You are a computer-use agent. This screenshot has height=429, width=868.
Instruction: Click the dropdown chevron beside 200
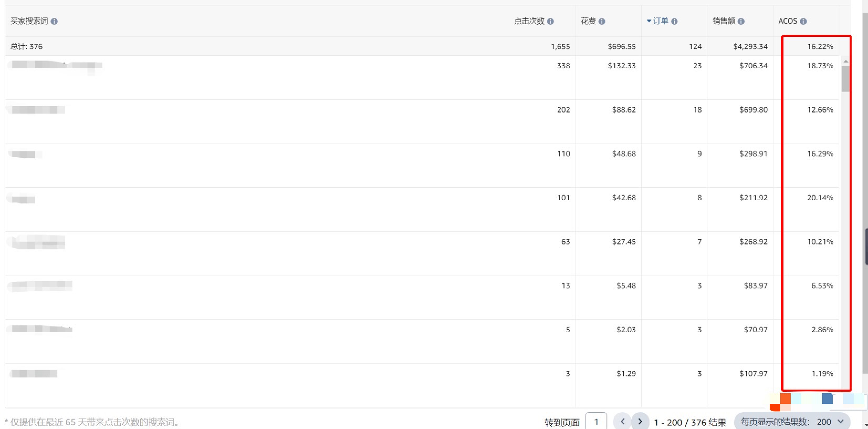pyautogui.click(x=840, y=422)
